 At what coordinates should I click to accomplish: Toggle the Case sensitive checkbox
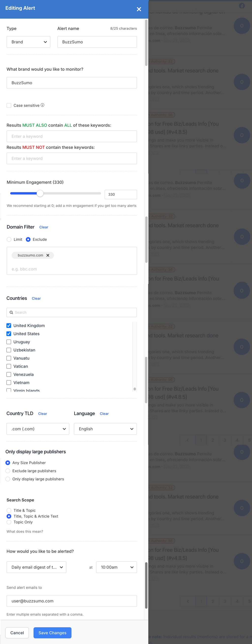(x=9, y=106)
